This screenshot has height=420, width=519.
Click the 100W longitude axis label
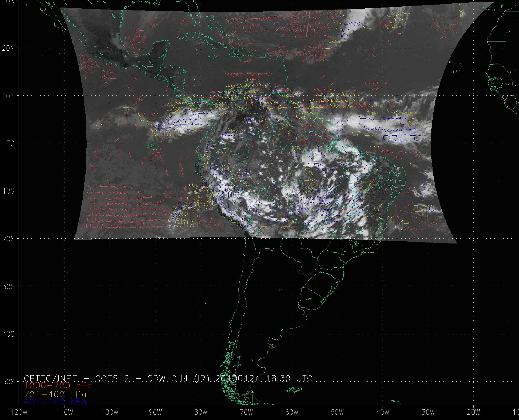pos(110,412)
